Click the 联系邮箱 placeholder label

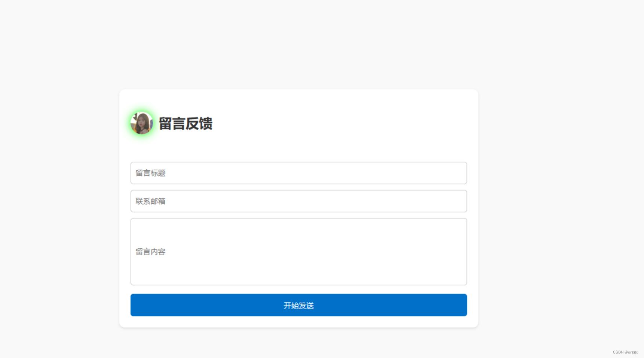[x=150, y=201]
